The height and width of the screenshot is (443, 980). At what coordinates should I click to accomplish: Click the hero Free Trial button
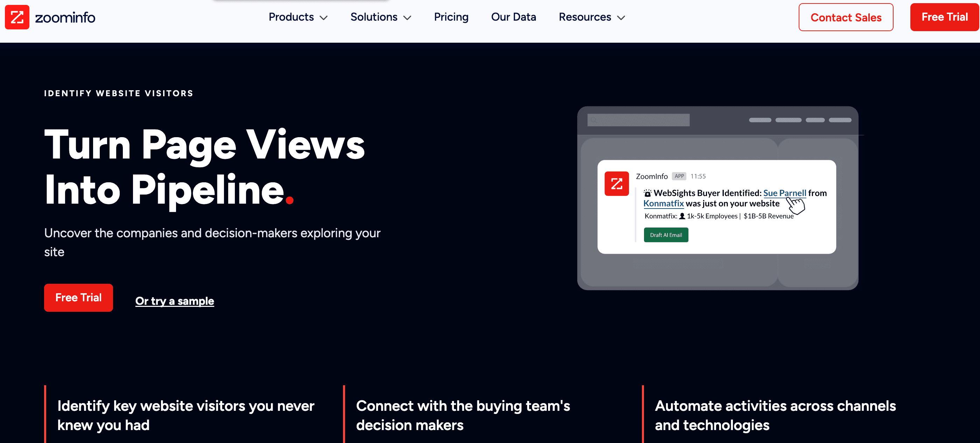point(78,297)
